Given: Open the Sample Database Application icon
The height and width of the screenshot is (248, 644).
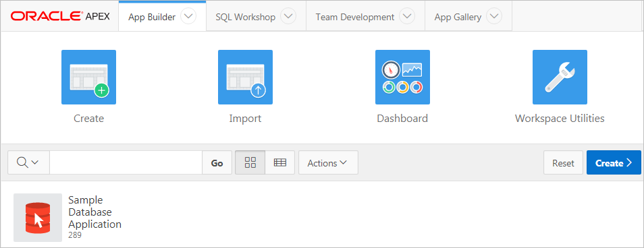Looking at the screenshot, I should 38,218.
